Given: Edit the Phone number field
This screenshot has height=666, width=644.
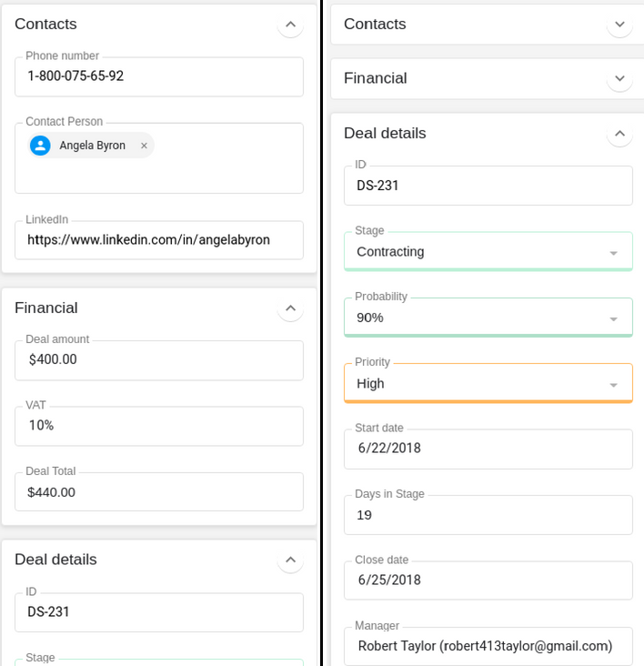Looking at the screenshot, I should (x=159, y=76).
